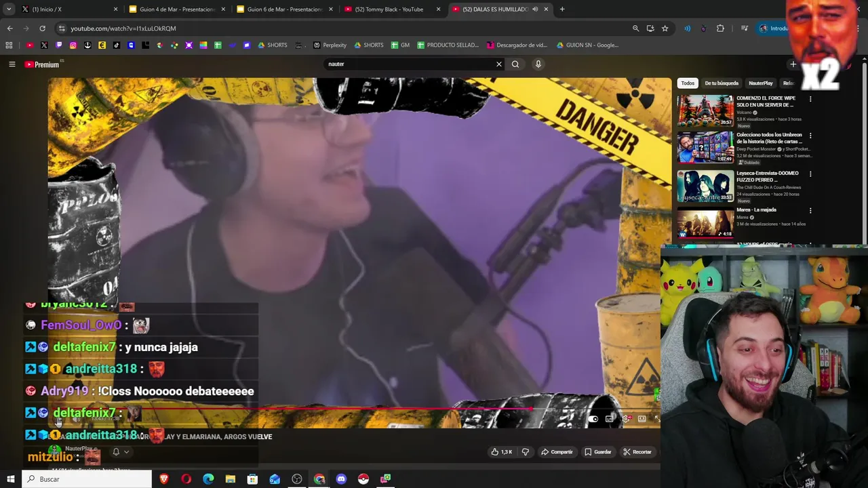This screenshot has height=488, width=868.
Task: Open the GUION SN - Google bookmark
Action: click(587, 45)
